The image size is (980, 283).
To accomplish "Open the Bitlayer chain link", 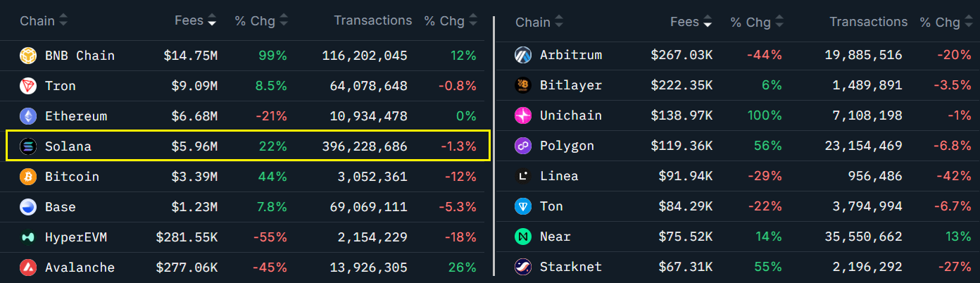I will [x=570, y=85].
